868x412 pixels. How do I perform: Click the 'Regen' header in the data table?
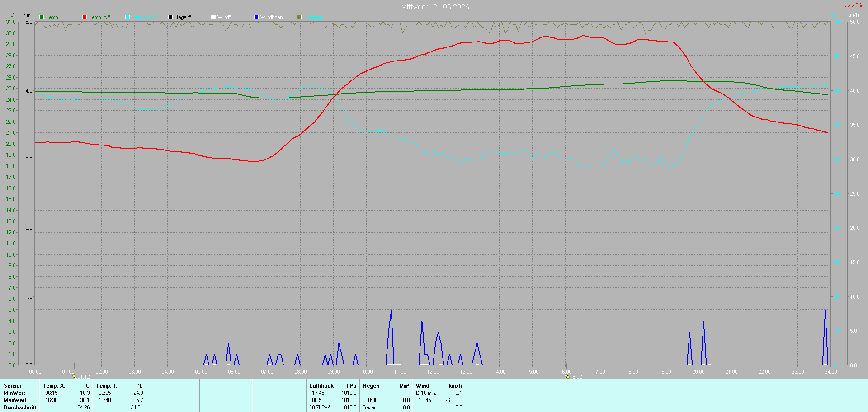tap(371, 386)
